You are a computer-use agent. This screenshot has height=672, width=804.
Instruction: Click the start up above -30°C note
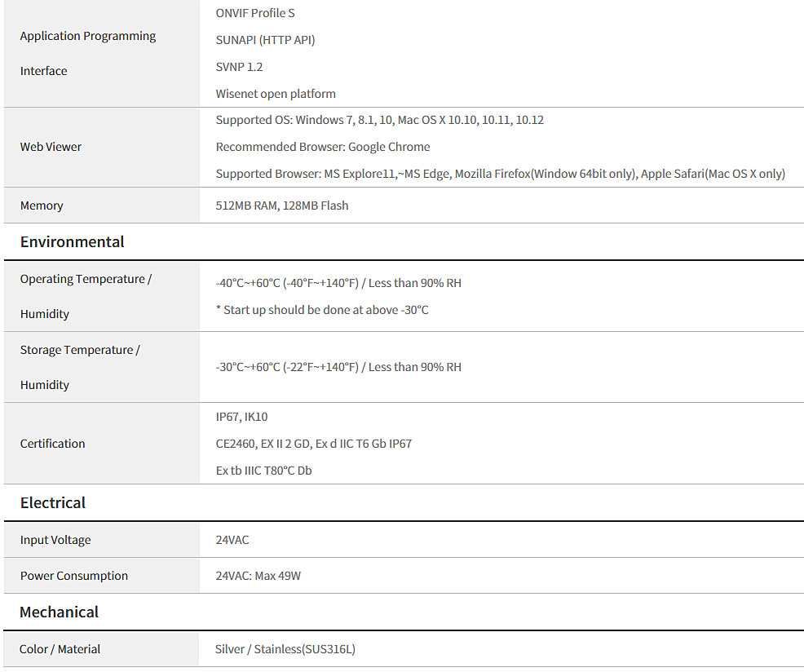[x=322, y=310]
